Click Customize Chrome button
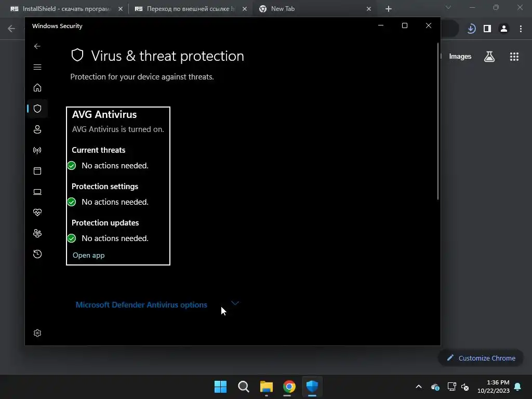532x399 pixels. tap(481, 358)
